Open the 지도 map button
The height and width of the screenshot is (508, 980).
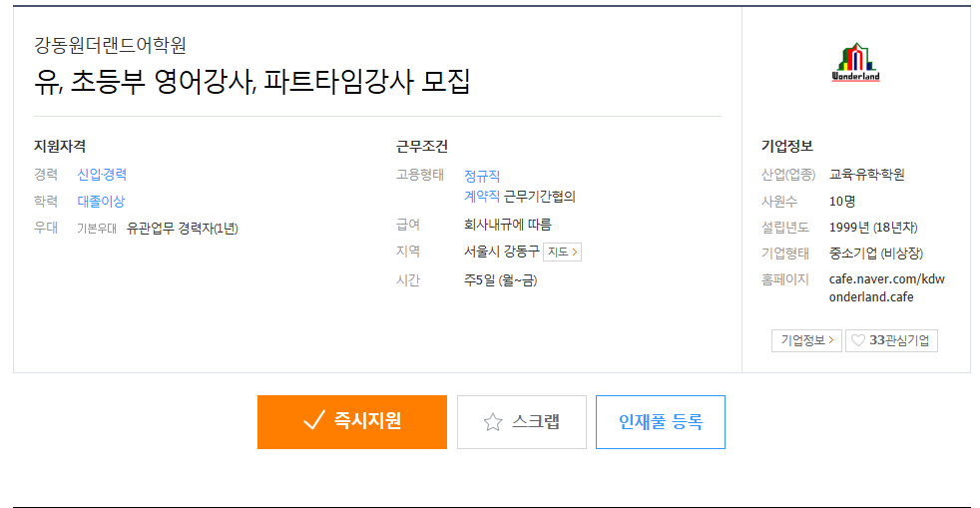(x=562, y=252)
